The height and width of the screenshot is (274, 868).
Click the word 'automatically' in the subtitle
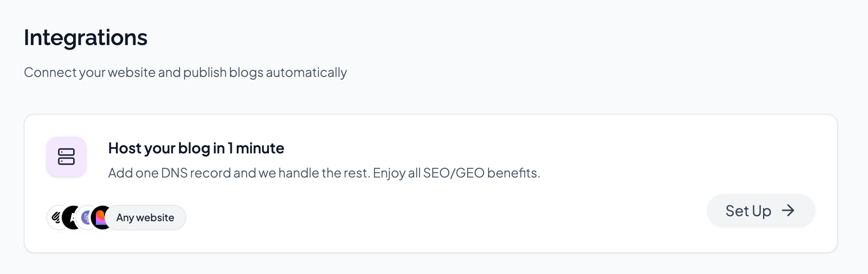tap(306, 72)
